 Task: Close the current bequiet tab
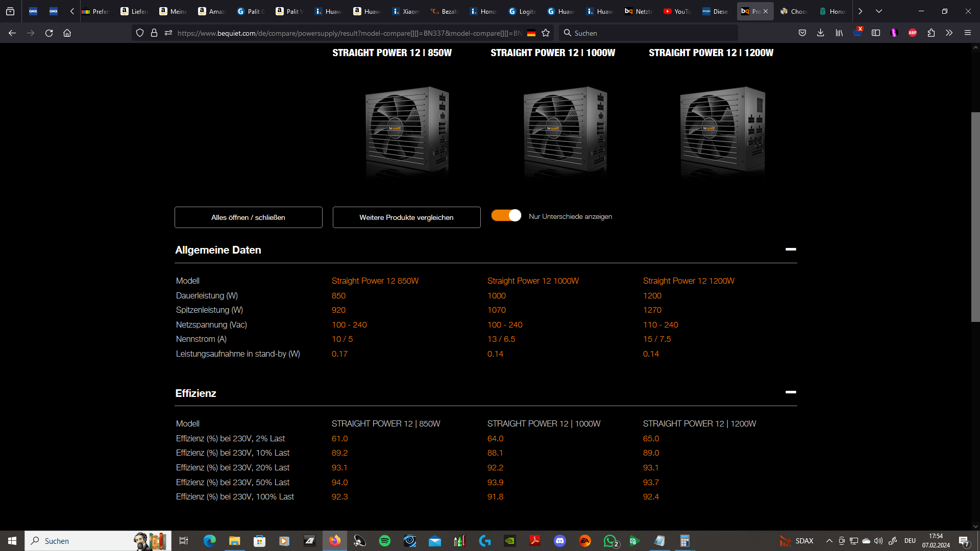(x=766, y=11)
